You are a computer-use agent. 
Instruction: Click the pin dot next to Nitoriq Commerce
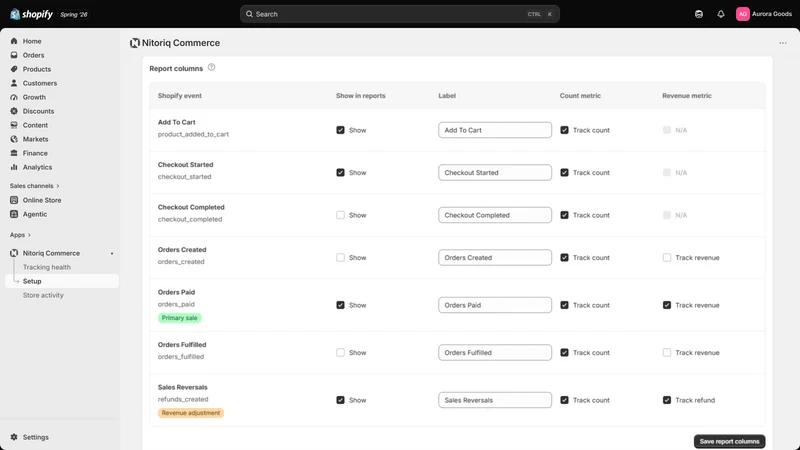click(x=112, y=254)
